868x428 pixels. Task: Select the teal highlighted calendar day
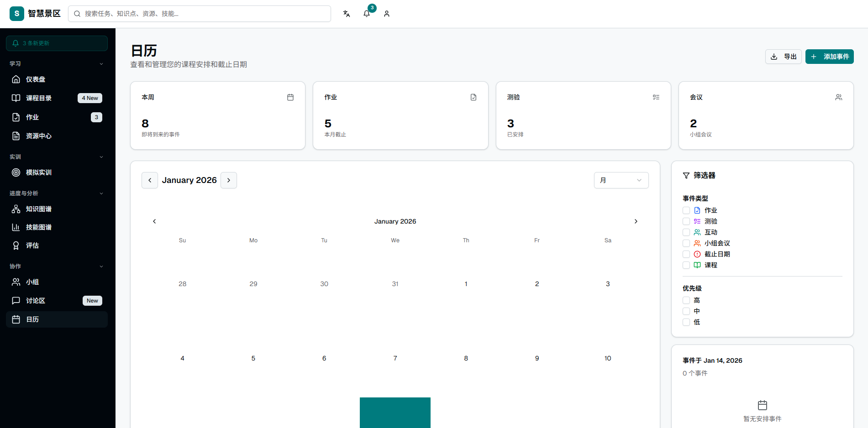click(x=395, y=412)
